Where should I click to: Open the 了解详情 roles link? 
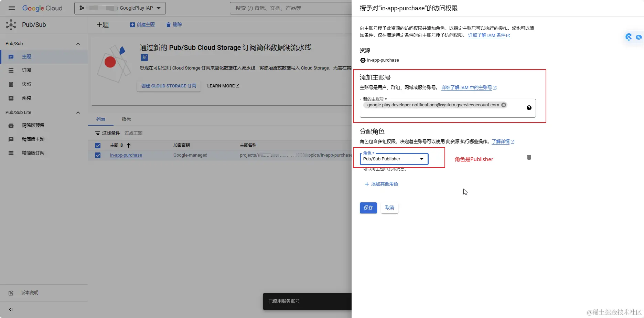(503, 142)
